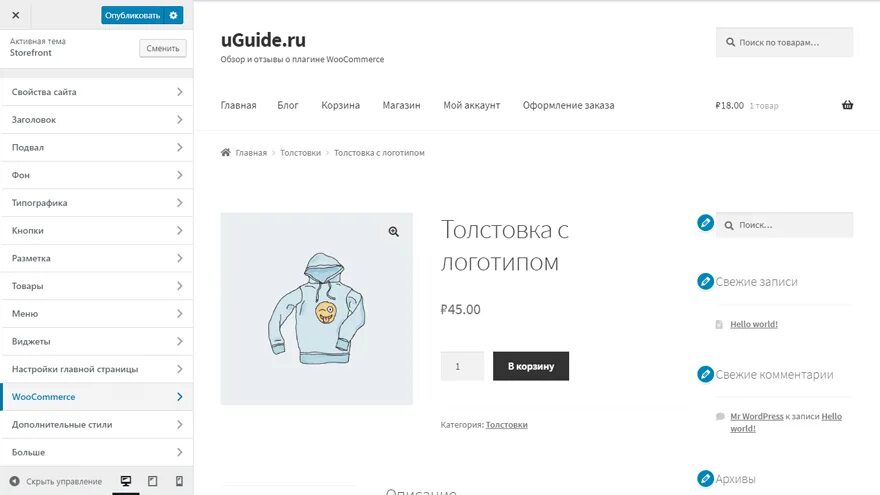This screenshot has height=495, width=880.
Task: Click the cart basket icon
Action: pos(847,105)
